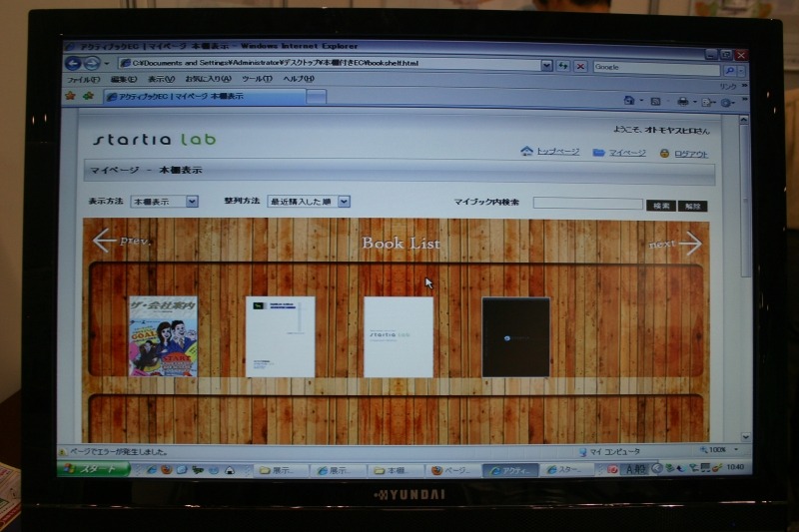Go back with the browser Back arrow
Screen dimensions: 799x532
tap(73, 64)
